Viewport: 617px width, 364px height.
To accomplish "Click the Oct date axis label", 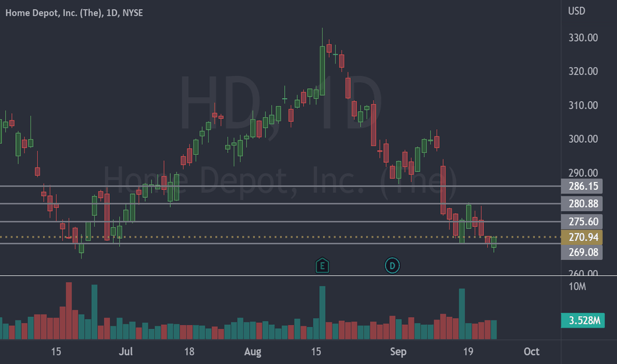I will click(x=531, y=351).
